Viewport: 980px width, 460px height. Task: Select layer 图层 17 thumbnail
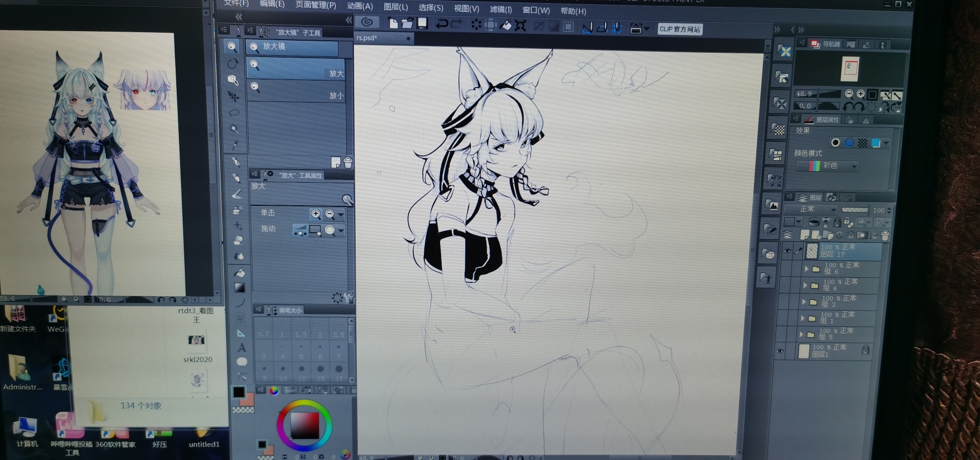coord(812,250)
